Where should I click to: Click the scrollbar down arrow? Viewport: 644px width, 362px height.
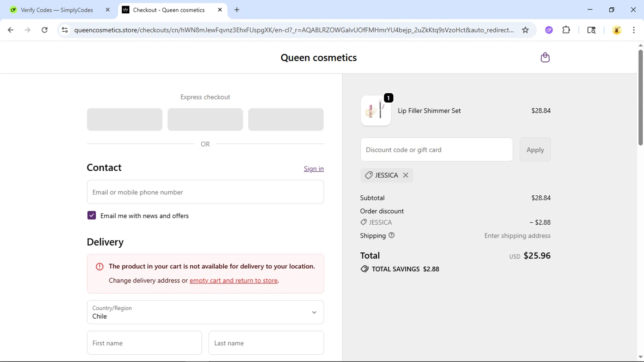[641, 357]
